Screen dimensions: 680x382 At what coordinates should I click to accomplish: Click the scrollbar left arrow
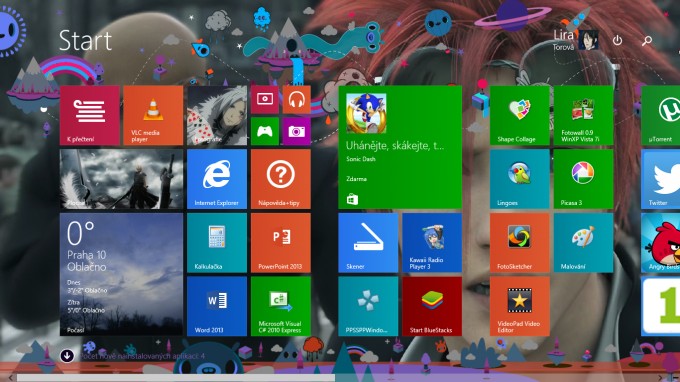[10, 378]
